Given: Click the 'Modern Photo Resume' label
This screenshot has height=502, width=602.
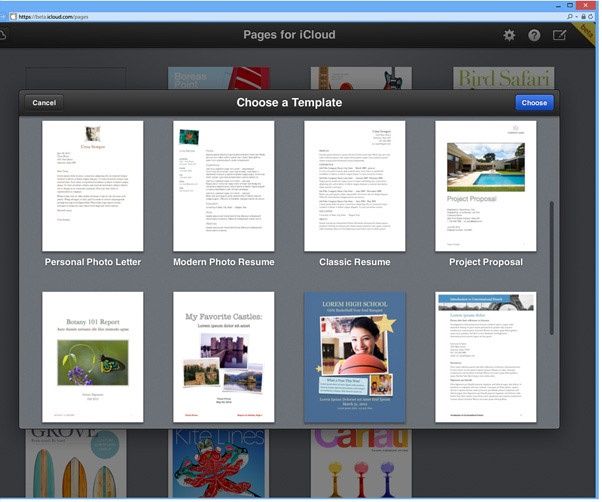Looking at the screenshot, I should 224,262.
